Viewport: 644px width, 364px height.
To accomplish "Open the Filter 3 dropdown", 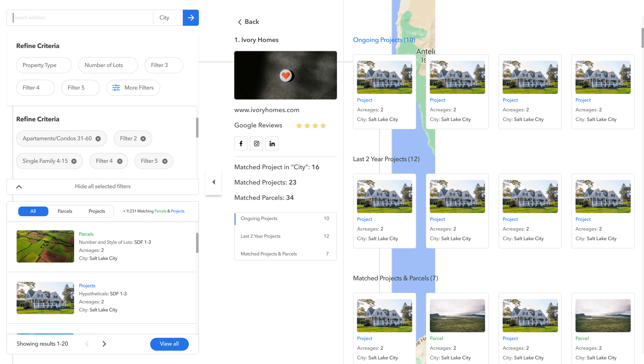I will [164, 65].
